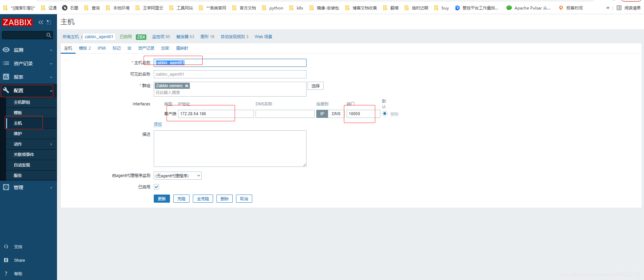The width and height of the screenshot is (644, 280).
Task: Click the 描述 text area
Action: [230, 149]
